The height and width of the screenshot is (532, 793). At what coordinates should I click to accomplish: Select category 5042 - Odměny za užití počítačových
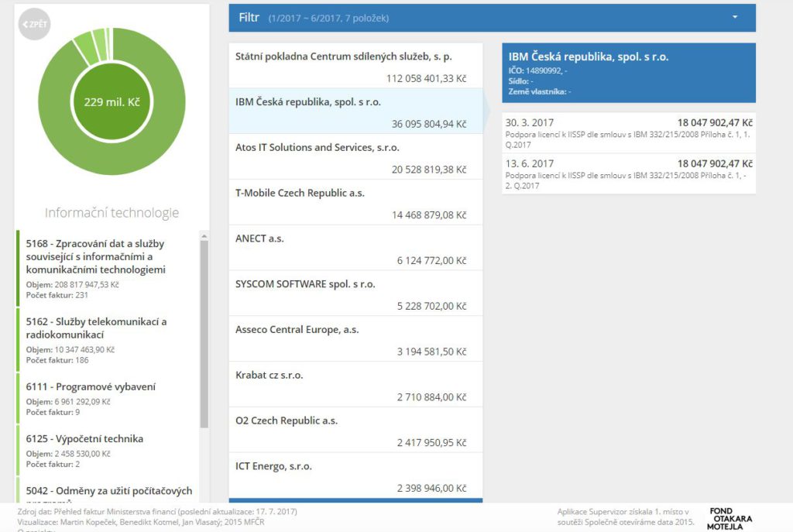[x=107, y=490]
